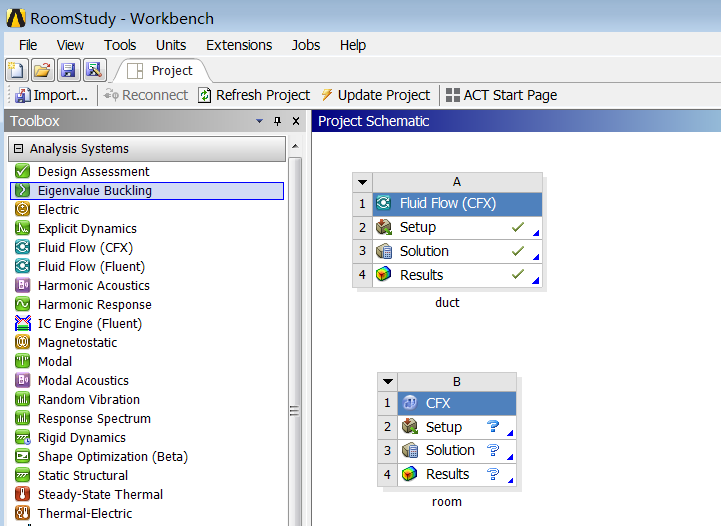Screen dimensions: 721x526
Task: Collapse the Analysis Systems group
Action: click(18, 149)
